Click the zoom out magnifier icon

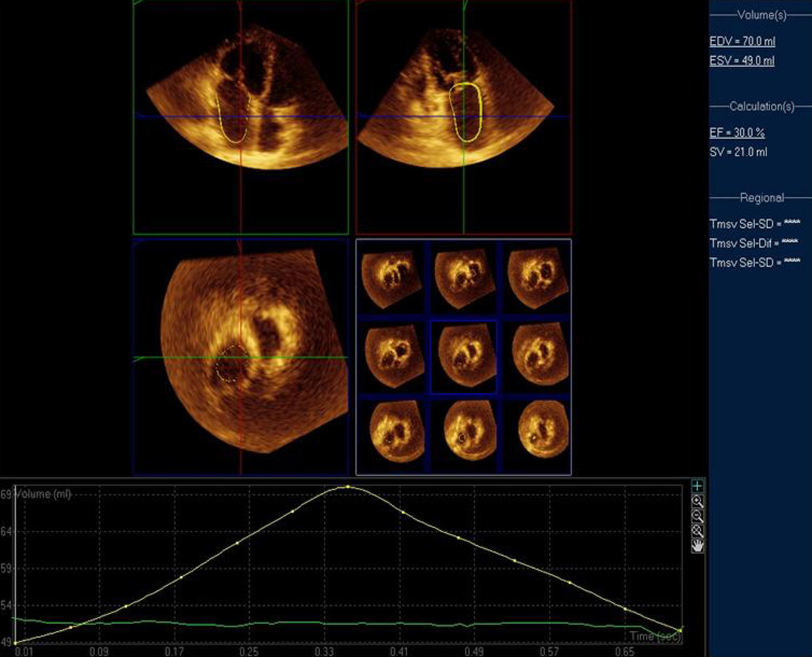(698, 516)
